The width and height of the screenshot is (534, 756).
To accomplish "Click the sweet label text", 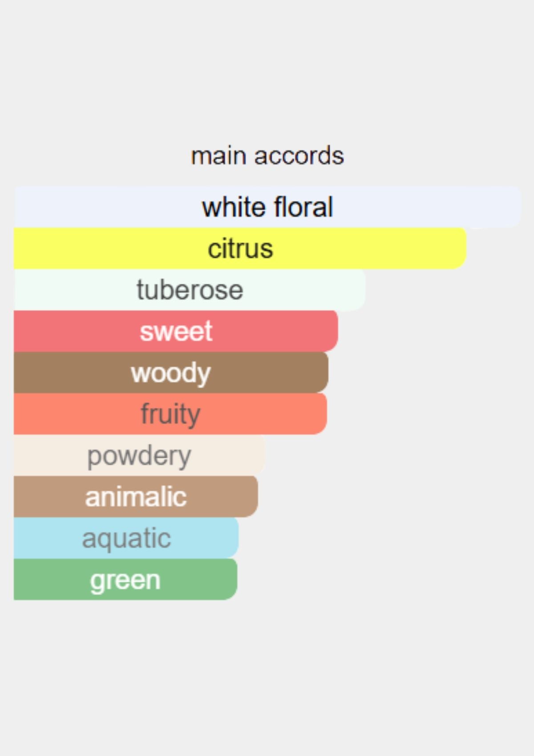I will tap(176, 331).
